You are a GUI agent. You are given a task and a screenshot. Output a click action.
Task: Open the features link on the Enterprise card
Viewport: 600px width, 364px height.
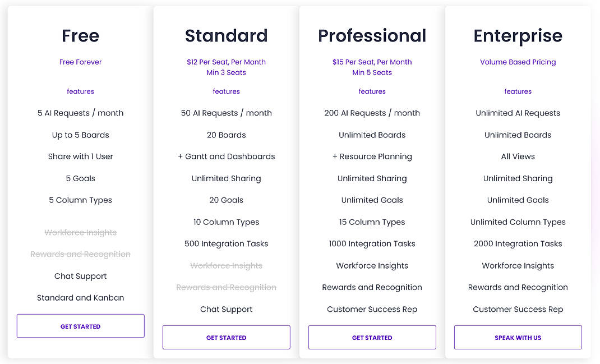(518, 91)
